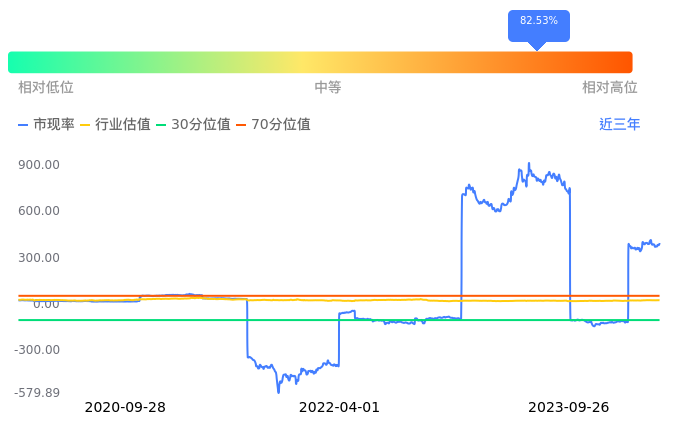Click the green-to-orange valuation gradient bar
The height and width of the screenshot is (442, 686).
point(320,62)
